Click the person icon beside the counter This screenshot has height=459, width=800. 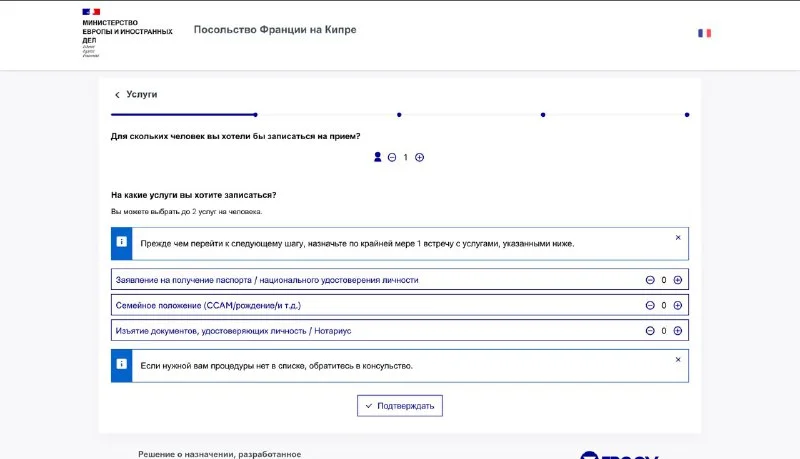tap(378, 157)
